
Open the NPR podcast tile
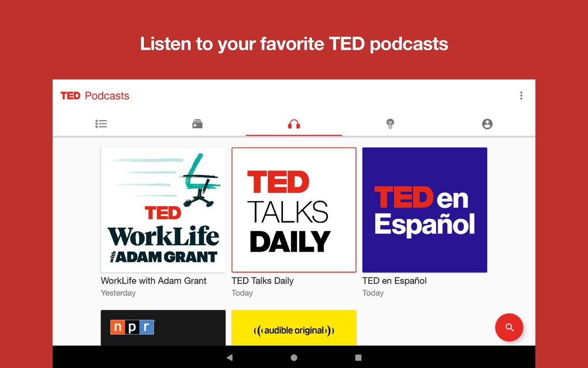(x=163, y=328)
